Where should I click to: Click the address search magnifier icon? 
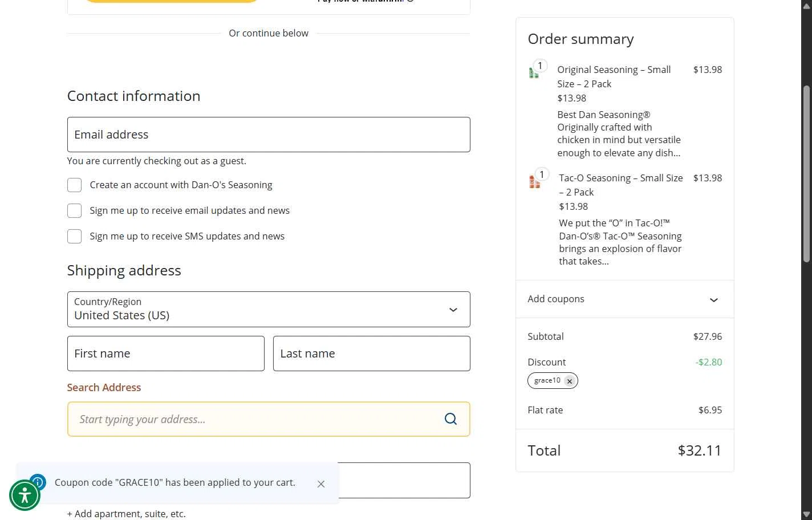(450, 419)
